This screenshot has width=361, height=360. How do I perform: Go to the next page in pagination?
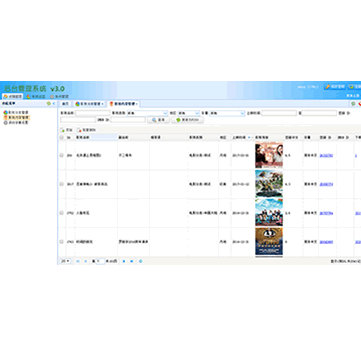[124, 261]
